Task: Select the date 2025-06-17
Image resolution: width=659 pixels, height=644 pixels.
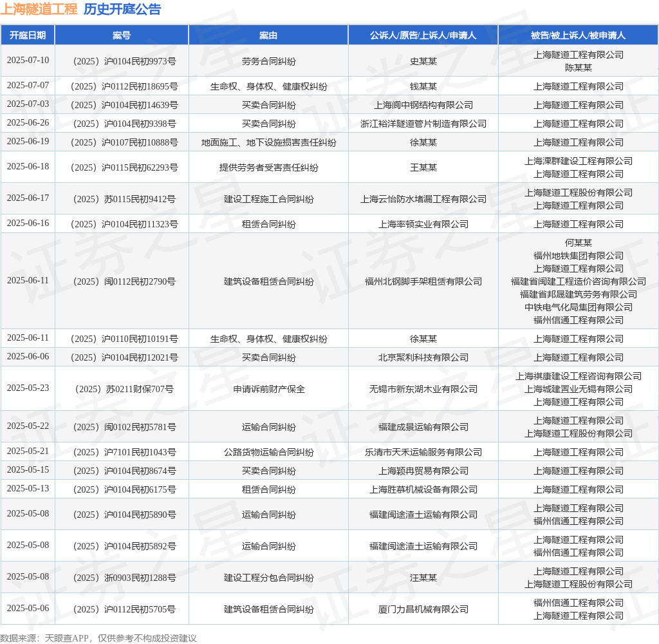Action: (x=28, y=198)
